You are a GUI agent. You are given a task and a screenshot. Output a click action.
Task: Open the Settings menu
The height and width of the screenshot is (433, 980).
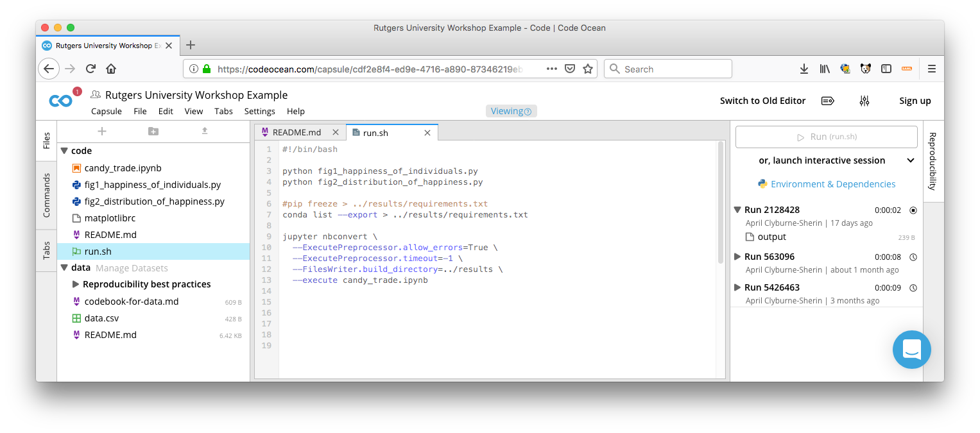coord(260,111)
